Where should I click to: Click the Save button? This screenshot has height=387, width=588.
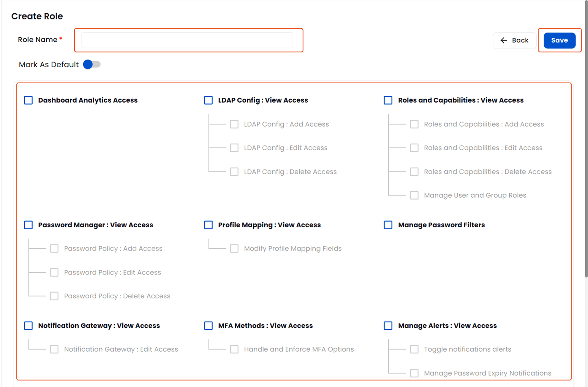tap(559, 40)
